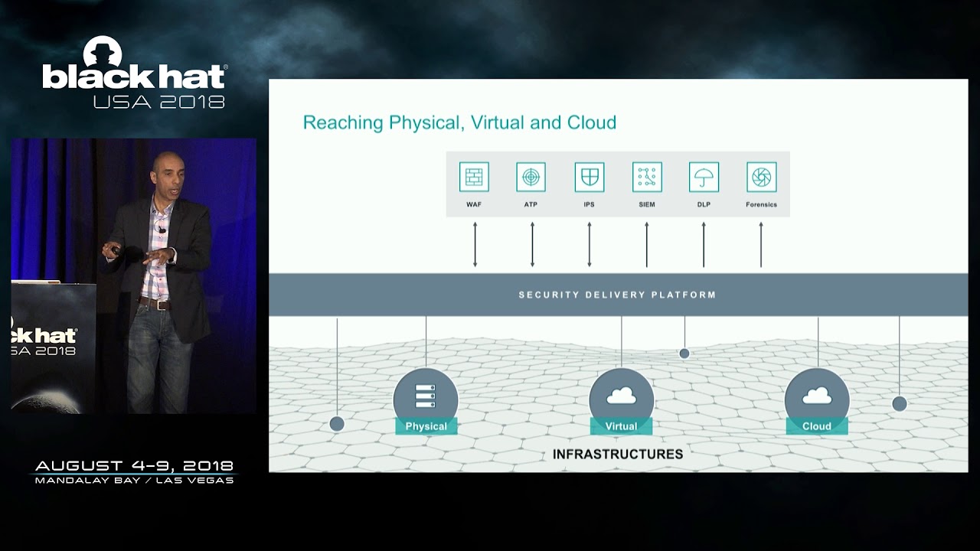Screen dimensions: 980x551
Task: Select the SIEM network icon
Action: pyautogui.click(x=647, y=177)
